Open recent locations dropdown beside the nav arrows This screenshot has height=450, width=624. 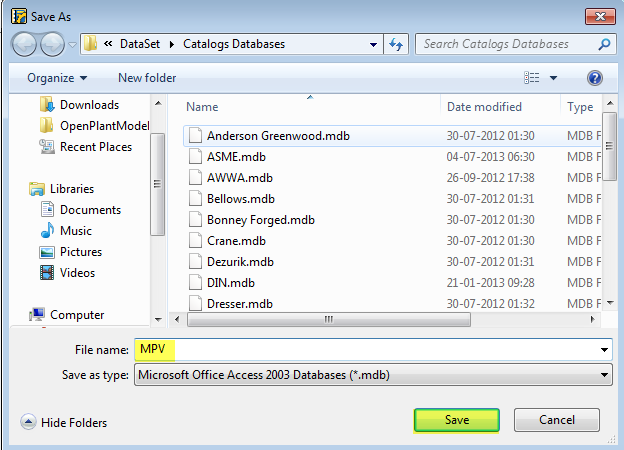72,45
